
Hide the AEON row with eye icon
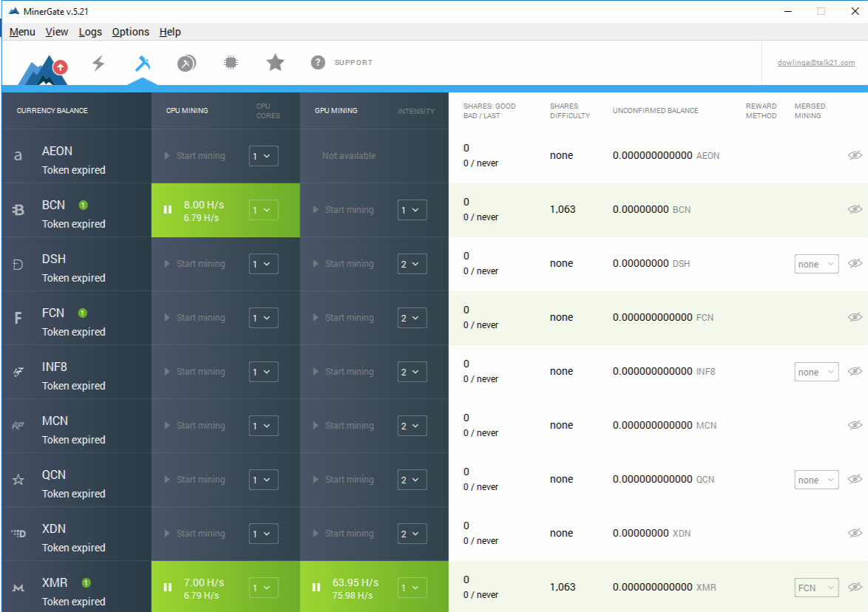[855, 155]
